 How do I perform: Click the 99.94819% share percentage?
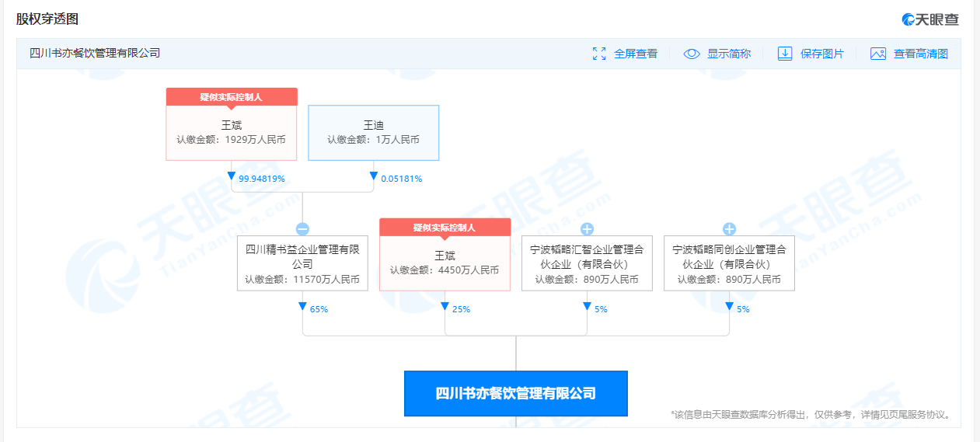pyautogui.click(x=262, y=179)
